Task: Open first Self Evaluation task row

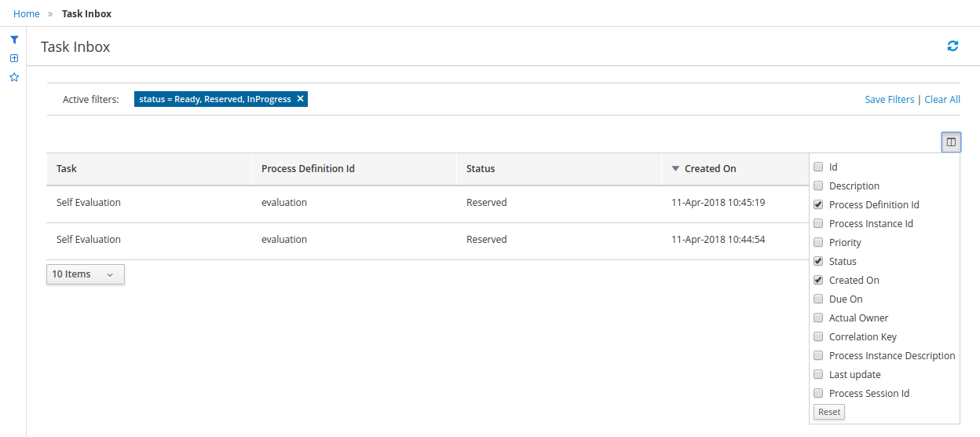Action: (x=89, y=203)
